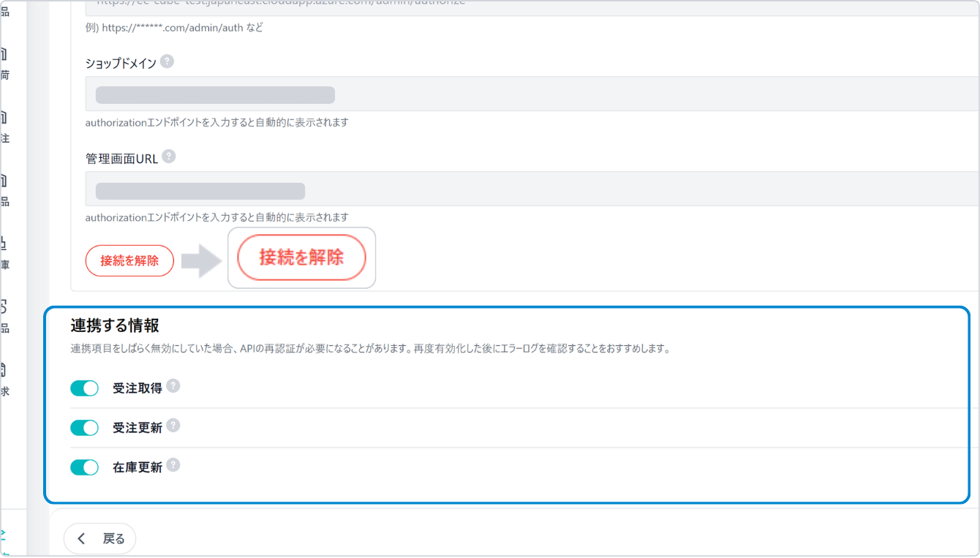Switch off the 在庫更新 toggle

coord(84,467)
